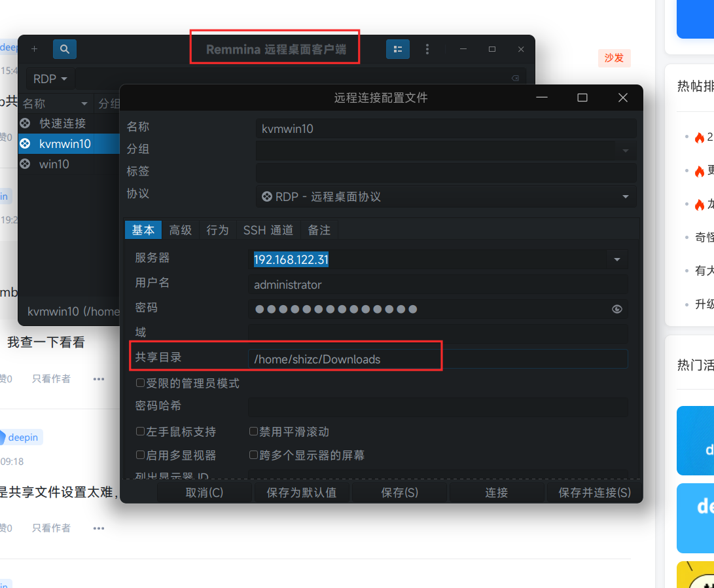This screenshot has height=588, width=714.
Task: Click the search icon in Remmina toolbar
Action: coord(65,49)
